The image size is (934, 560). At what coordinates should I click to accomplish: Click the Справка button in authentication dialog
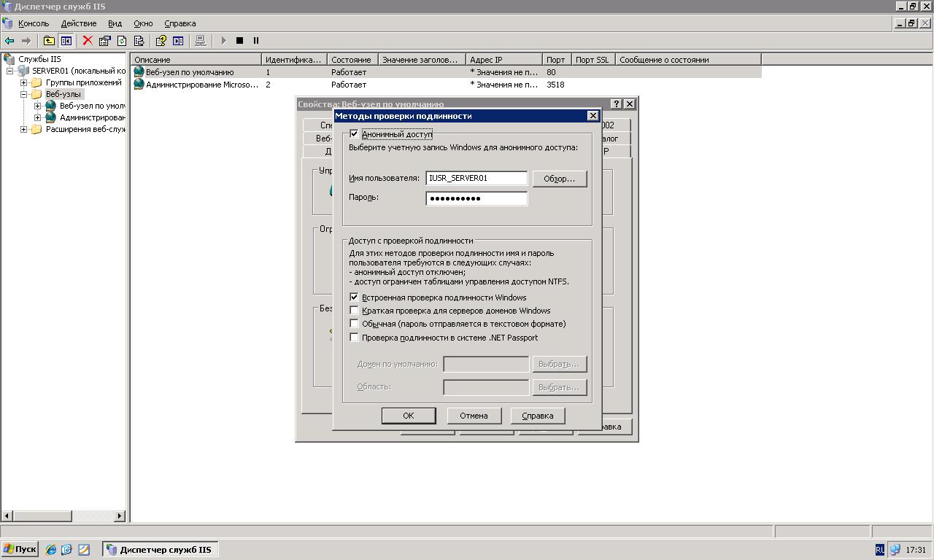pyautogui.click(x=538, y=416)
